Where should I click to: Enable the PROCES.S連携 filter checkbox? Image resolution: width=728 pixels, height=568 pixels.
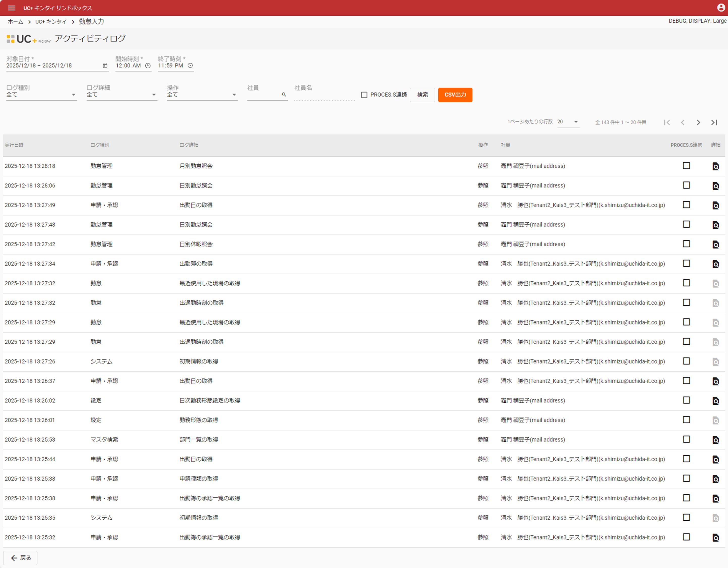click(x=364, y=95)
